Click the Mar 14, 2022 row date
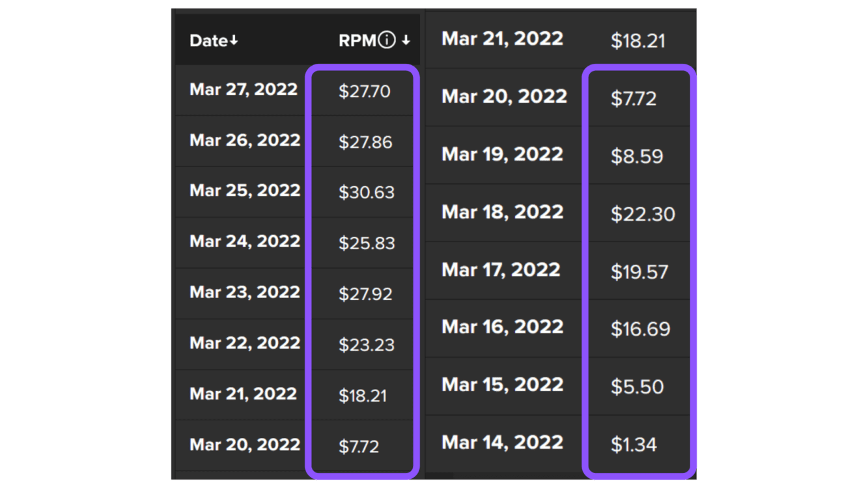The image size is (868, 488). click(503, 442)
